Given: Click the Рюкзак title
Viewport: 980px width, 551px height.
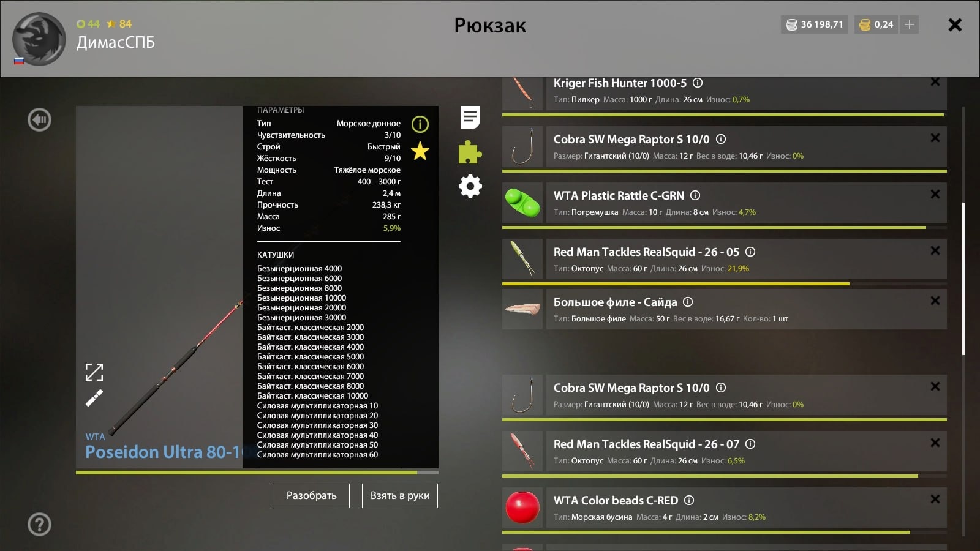Looking at the screenshot, I should (490, 26).
